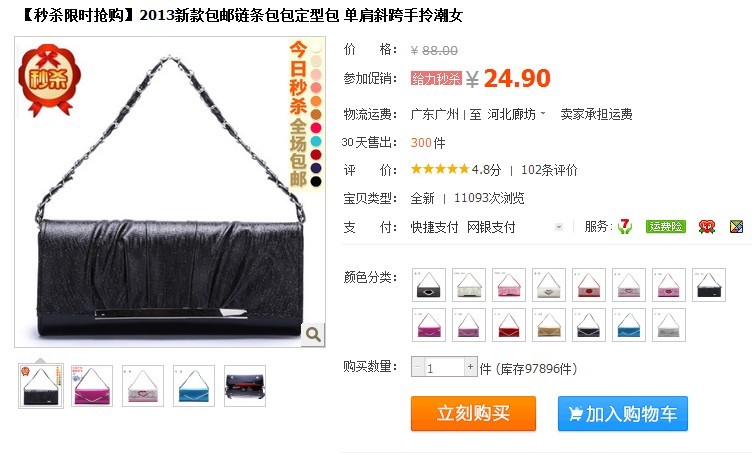Click the colorful square service icon

coord(736,226)
